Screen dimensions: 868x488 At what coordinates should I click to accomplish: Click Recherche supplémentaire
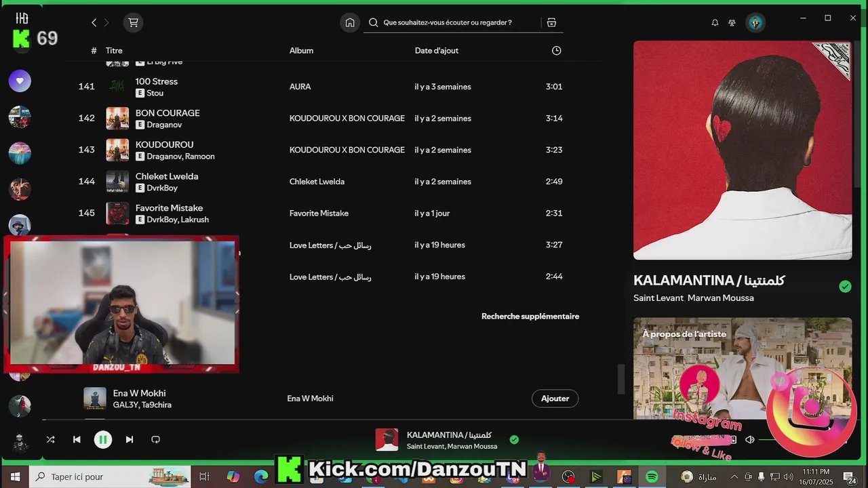(x=530, y=317)
